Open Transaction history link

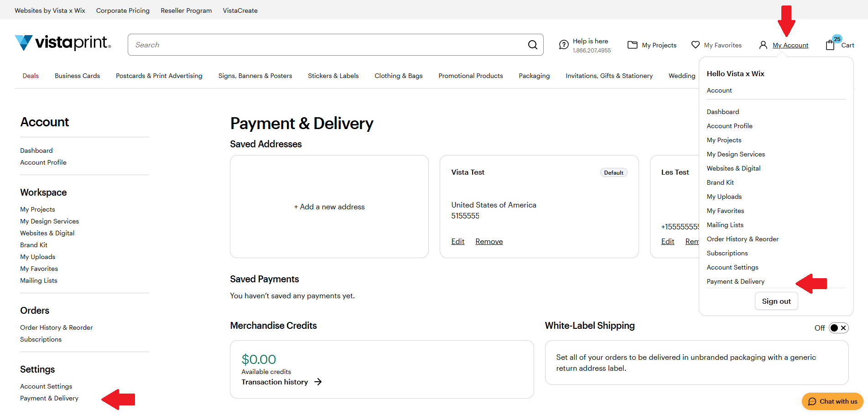[x=275, y=382]
